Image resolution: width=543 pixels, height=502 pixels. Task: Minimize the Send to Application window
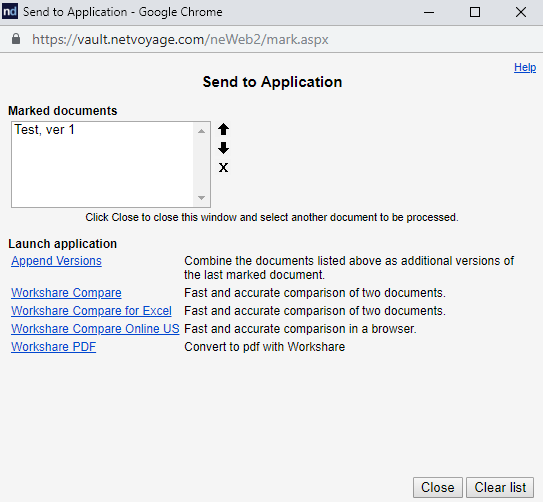(429, 12)
